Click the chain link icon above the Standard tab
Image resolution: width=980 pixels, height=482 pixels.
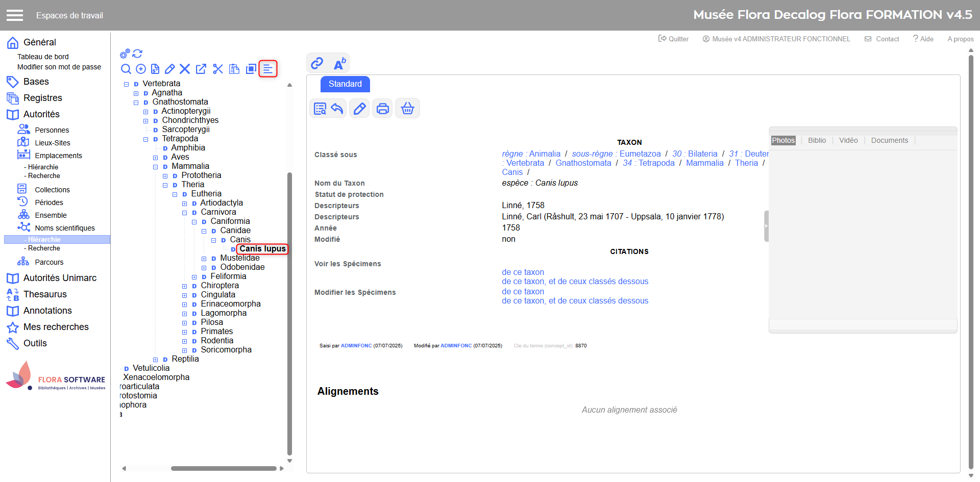317,63
